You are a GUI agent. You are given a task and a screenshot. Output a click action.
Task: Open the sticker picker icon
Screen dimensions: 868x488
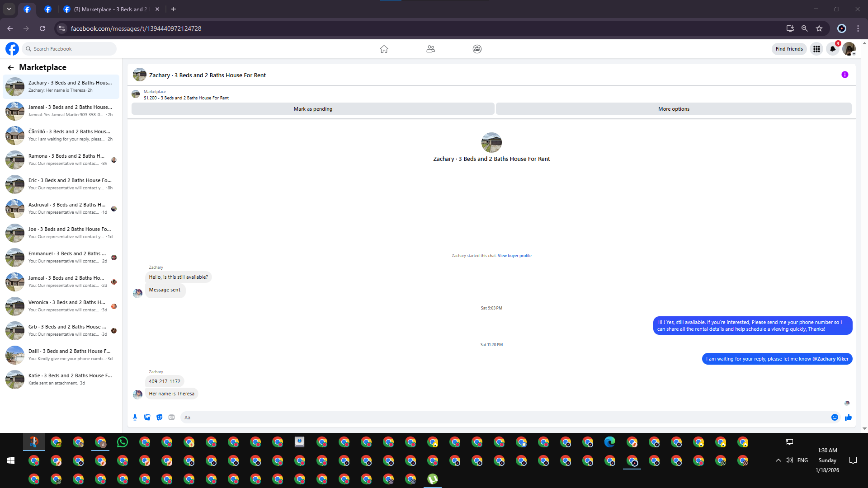(x=159, y=417)
